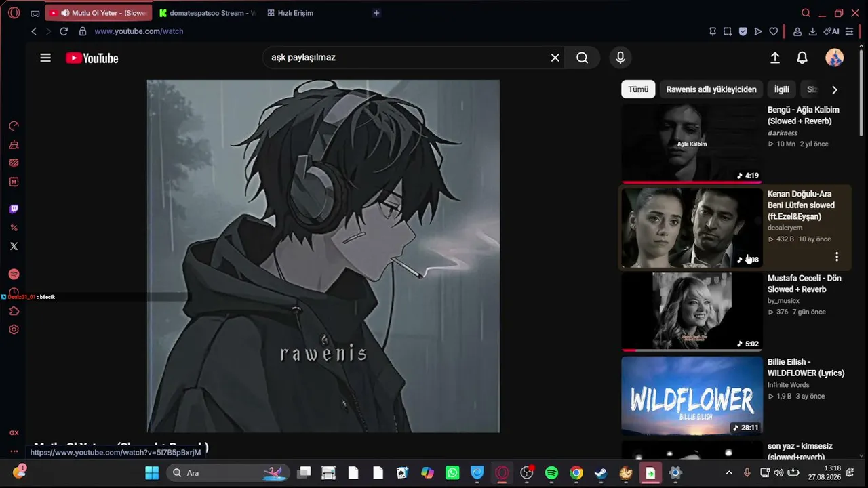Go to the YouTube home logo
868x488 pixels.
click(x=92, y=58)
